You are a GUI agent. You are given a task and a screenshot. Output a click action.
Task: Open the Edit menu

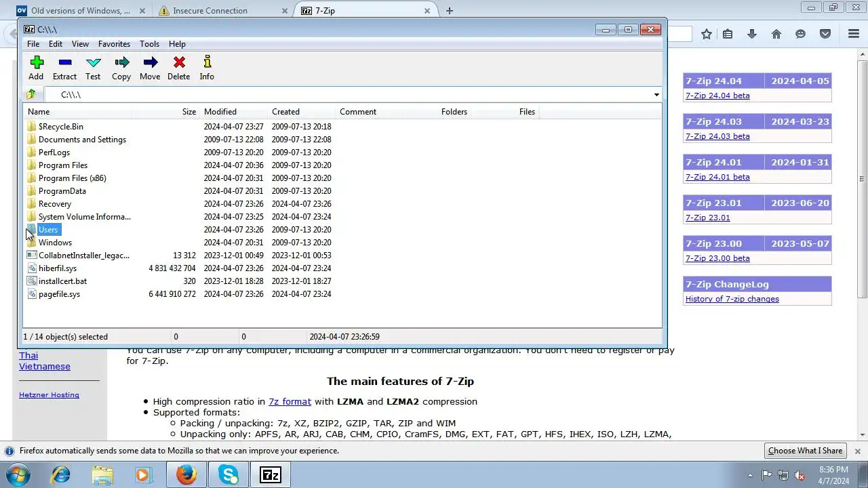coord(56,44)
